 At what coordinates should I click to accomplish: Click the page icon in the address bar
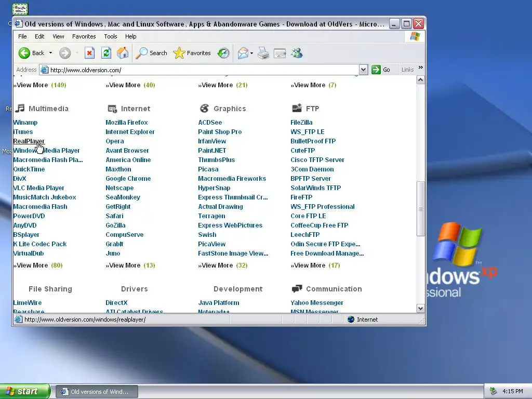pyautogui.click(x=44, y=70)
